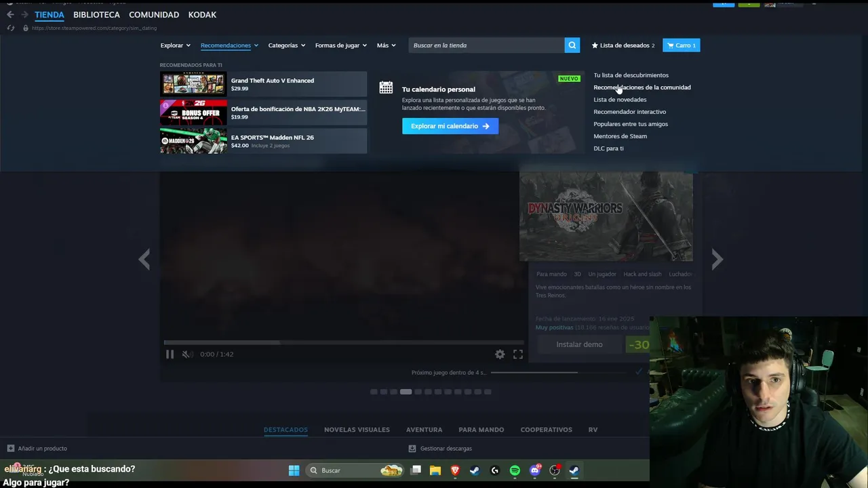The image size is (868, 488).
Task: Click the Instalar demo button
Action: [x=579, y=344]
